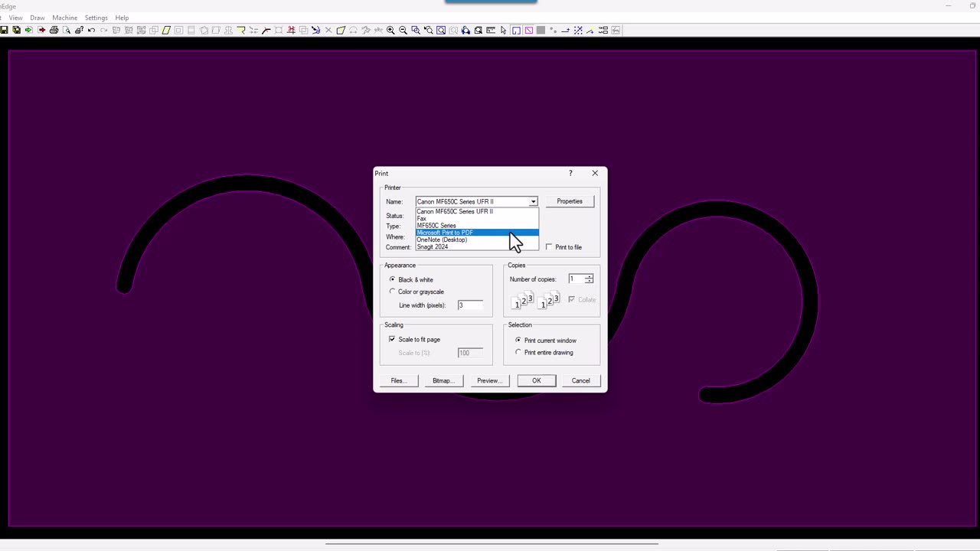980x551 pixels.
Task: Select the Color or grayscale option
Action: [x=393, y=292]
